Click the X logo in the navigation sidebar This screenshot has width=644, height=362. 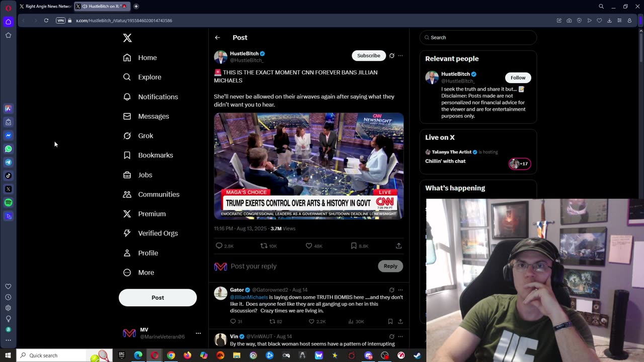point(127,38)
